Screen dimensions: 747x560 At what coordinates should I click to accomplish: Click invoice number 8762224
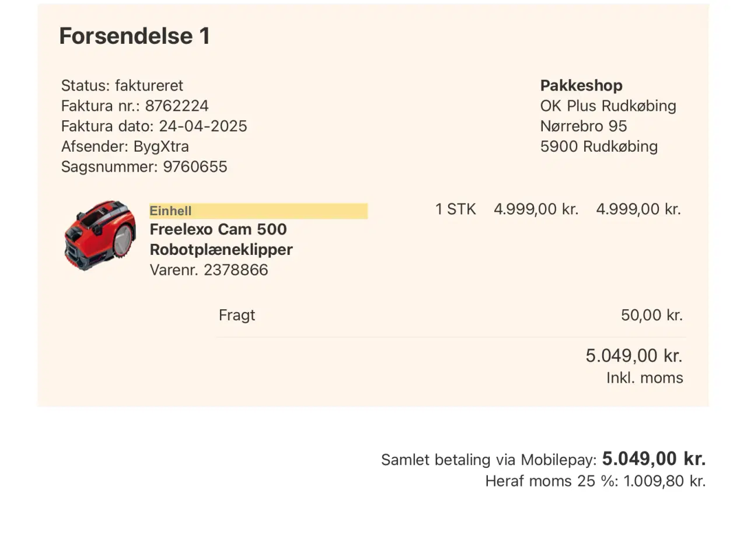click(x=176, y=106)
